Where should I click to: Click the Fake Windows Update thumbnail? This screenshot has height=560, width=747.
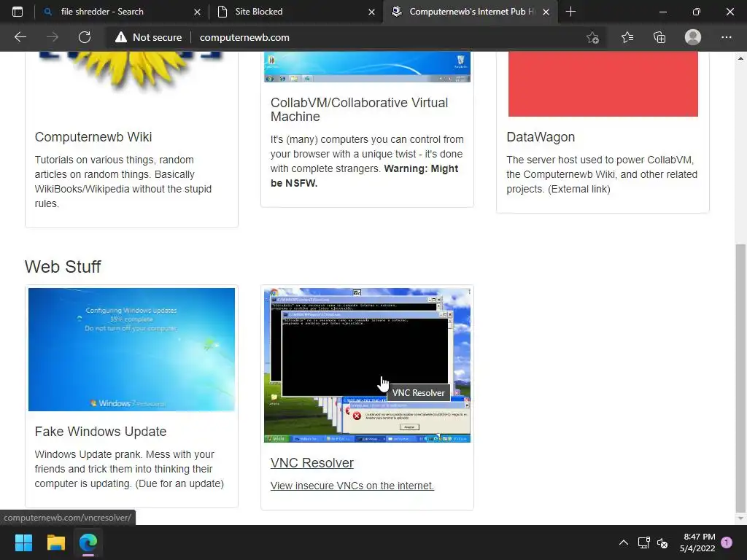(x=131, y=349)
